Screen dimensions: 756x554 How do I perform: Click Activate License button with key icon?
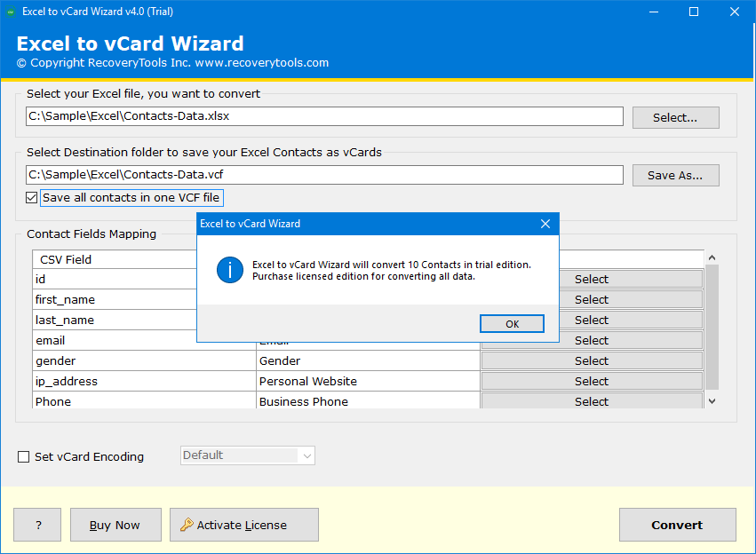[244, 525]
